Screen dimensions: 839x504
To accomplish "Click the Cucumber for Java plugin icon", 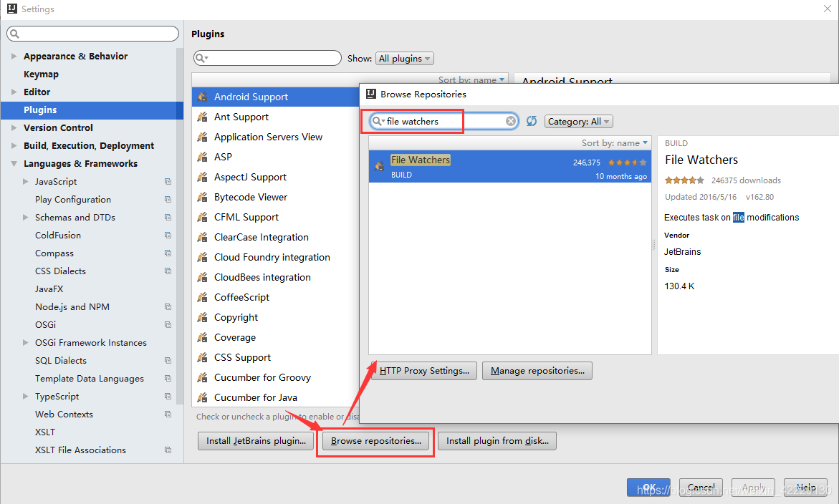I will coord(202,397).
